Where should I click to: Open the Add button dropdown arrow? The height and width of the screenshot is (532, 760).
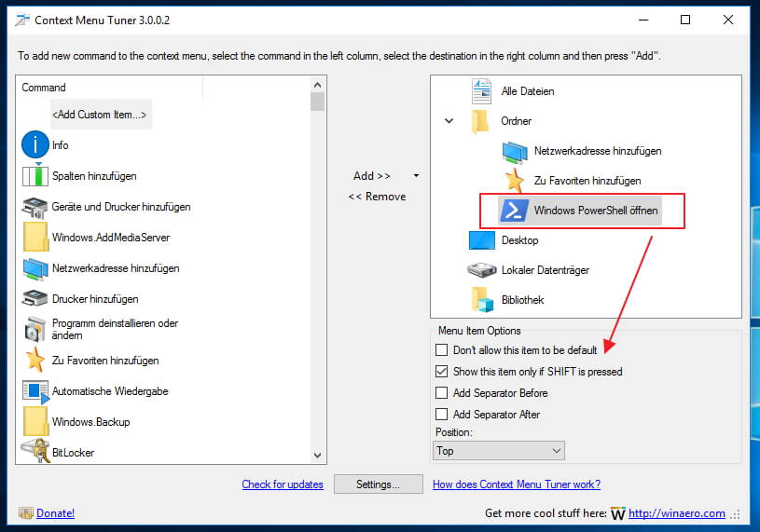coord(416,176)
